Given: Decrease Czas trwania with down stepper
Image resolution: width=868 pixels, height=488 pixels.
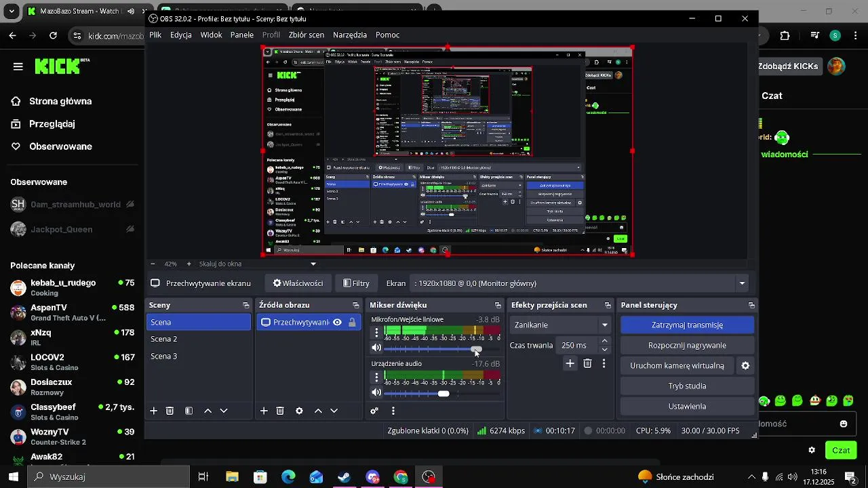Looking at the screenshot, I should click(x=605, y=350).
